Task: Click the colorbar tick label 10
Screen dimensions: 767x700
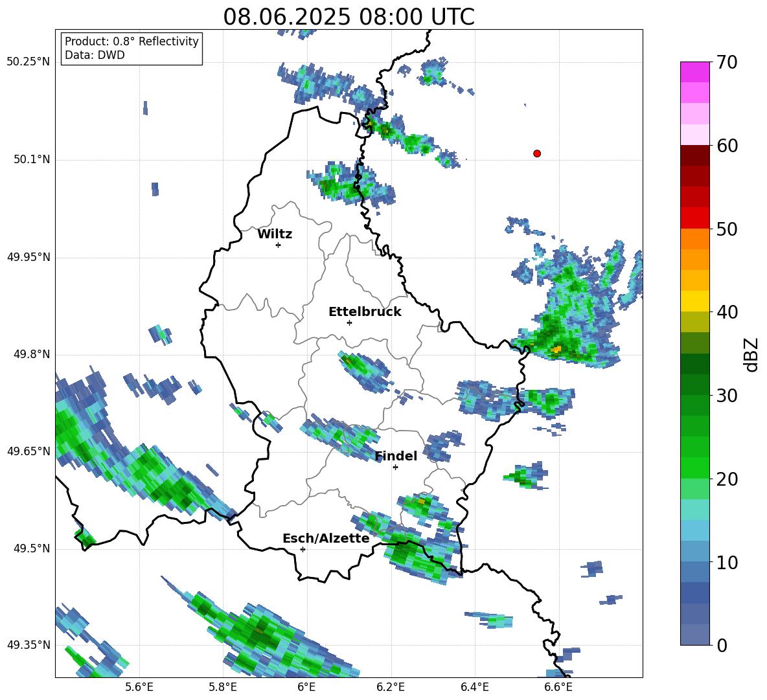Action: pyautogui.click(x=727, y=563)
